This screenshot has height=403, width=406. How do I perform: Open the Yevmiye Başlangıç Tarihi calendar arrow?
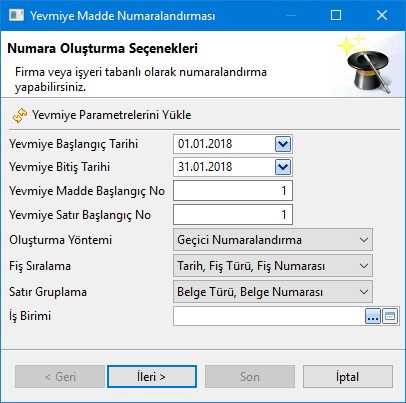click(x=283, y=144)
